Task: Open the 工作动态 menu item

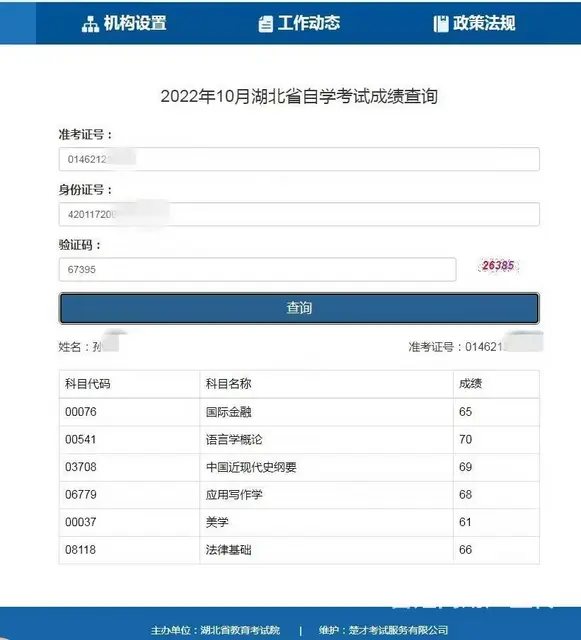Action: pos(299,23)
